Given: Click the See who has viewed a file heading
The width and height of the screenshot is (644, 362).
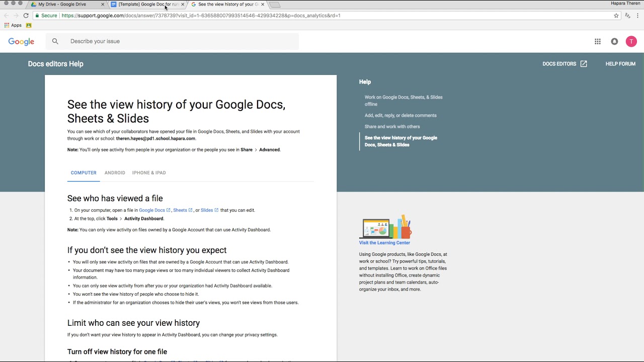Looking at the screenshot, I should (x=115, y=199).
